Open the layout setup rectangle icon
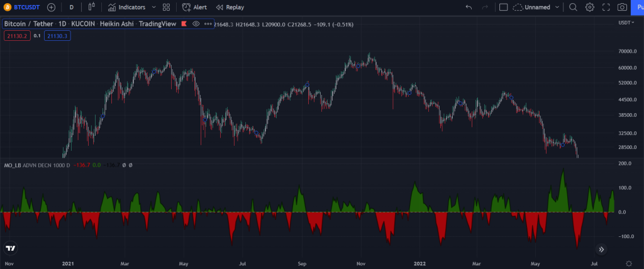The image size is (644, 269). [504, 7]
